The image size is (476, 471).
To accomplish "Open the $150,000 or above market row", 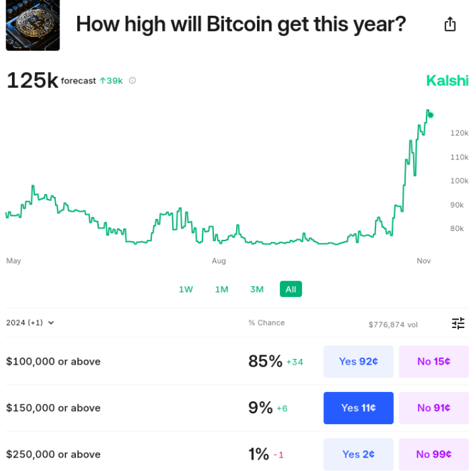I will pos(53,408).
